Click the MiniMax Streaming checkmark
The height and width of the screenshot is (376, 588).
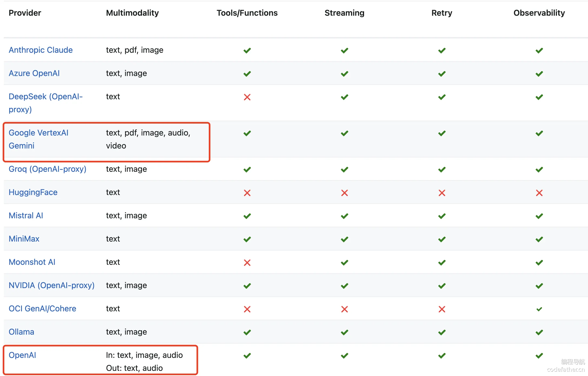[345, 239]
